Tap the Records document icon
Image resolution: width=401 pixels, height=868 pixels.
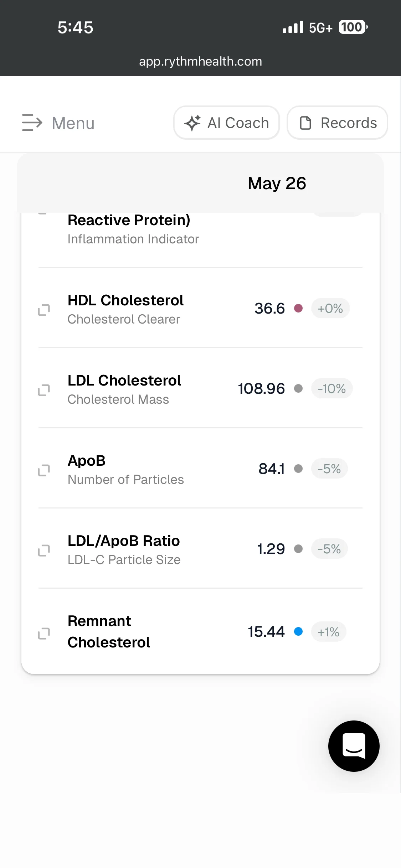pyautogui.click(x=305, y=123)
